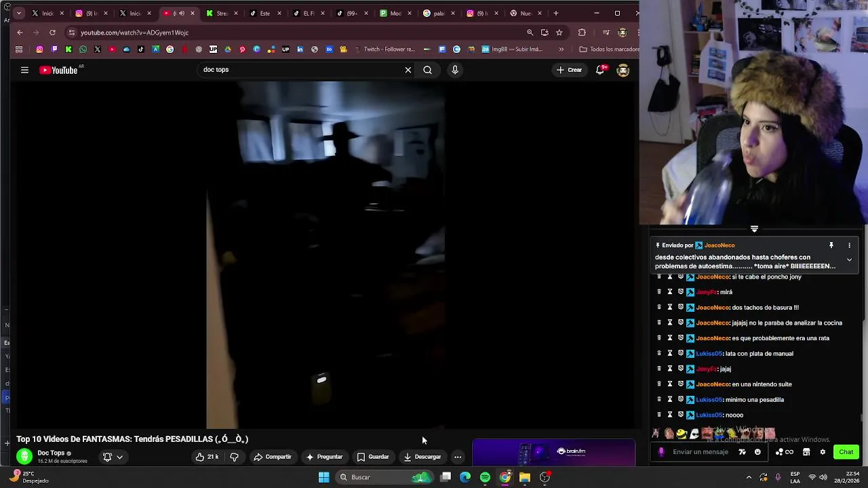Dislike the video with thumbs-down

234,457
